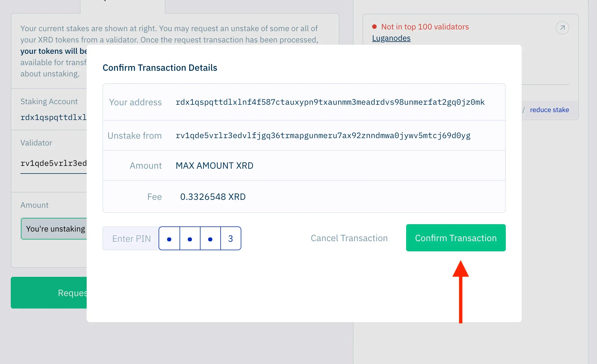Click Confirm Transaction green button
Viewport: 597px width, 364px height.
pos(455,237)
